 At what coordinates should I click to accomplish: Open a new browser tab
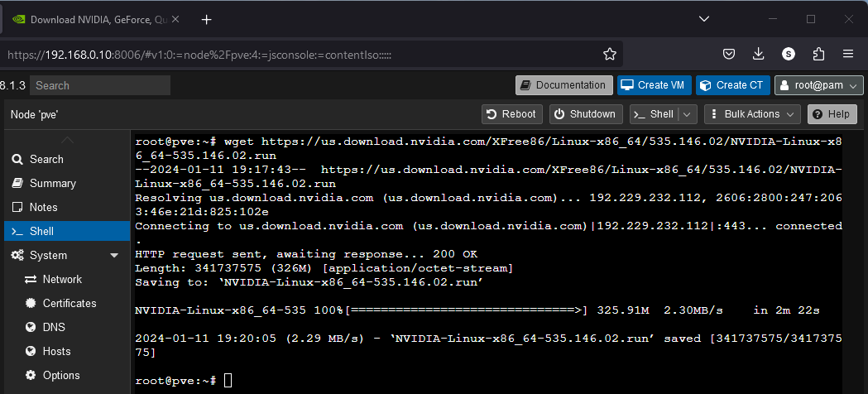point(207,20)
